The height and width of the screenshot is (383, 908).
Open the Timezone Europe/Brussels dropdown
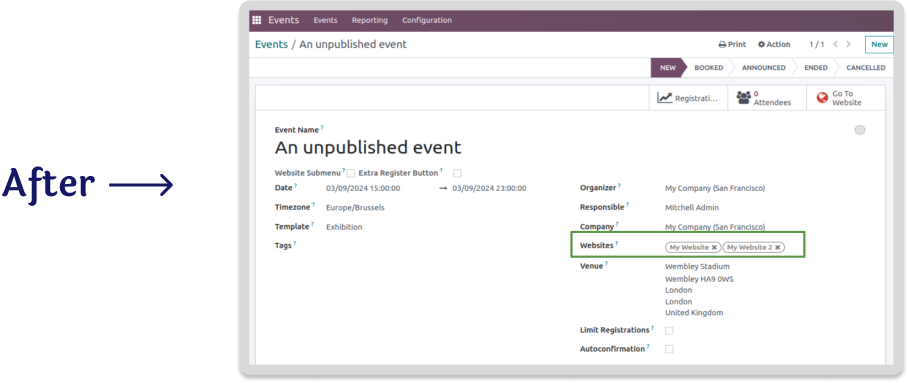pyautogui.click(x=355, y=207)
